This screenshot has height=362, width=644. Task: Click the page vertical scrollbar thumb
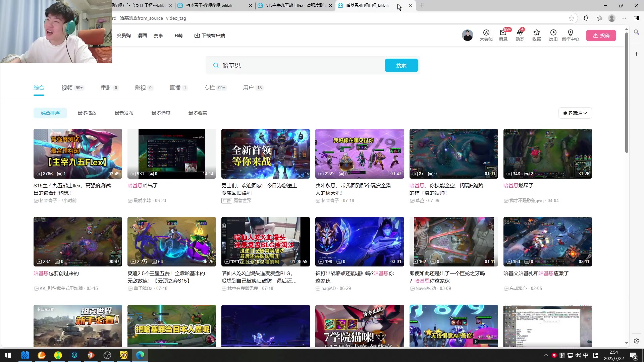tap(627, 93)
